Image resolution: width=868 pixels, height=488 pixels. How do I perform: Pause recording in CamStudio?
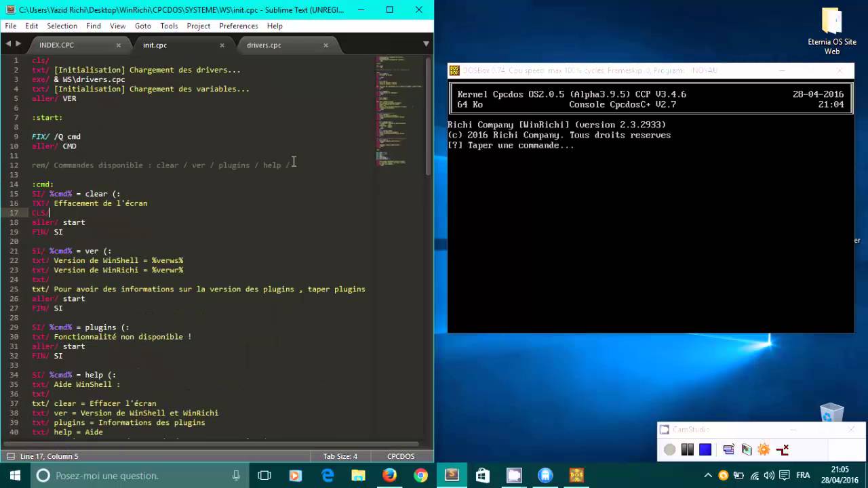(688, 449)
